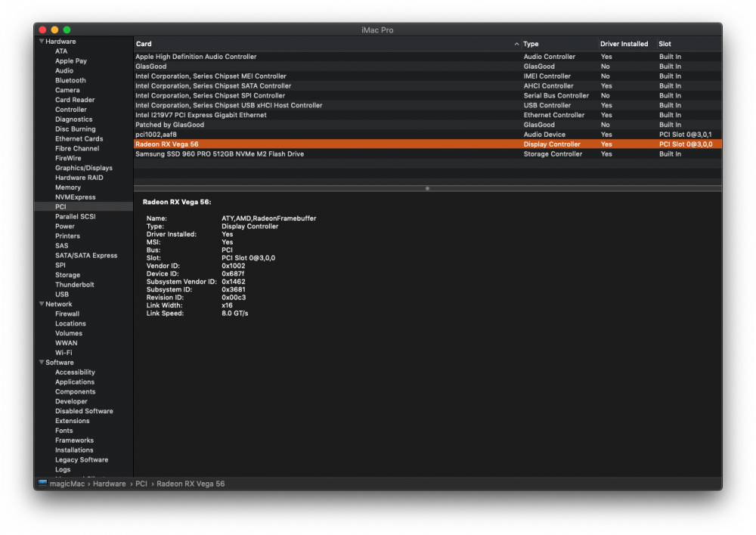Image resolution: width=756 pixels, height=535 pixels.
Task: Open Diagnostics in the sidebar
Action: pyautogui.click(x=74, y=119)
